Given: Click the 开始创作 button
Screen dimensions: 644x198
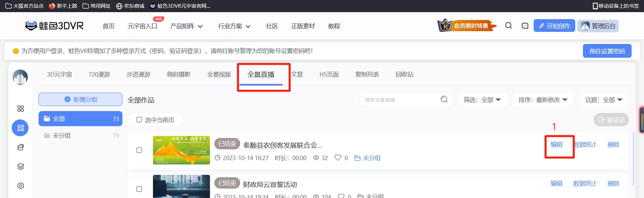Looking at the screenshot, I should 554,26.
